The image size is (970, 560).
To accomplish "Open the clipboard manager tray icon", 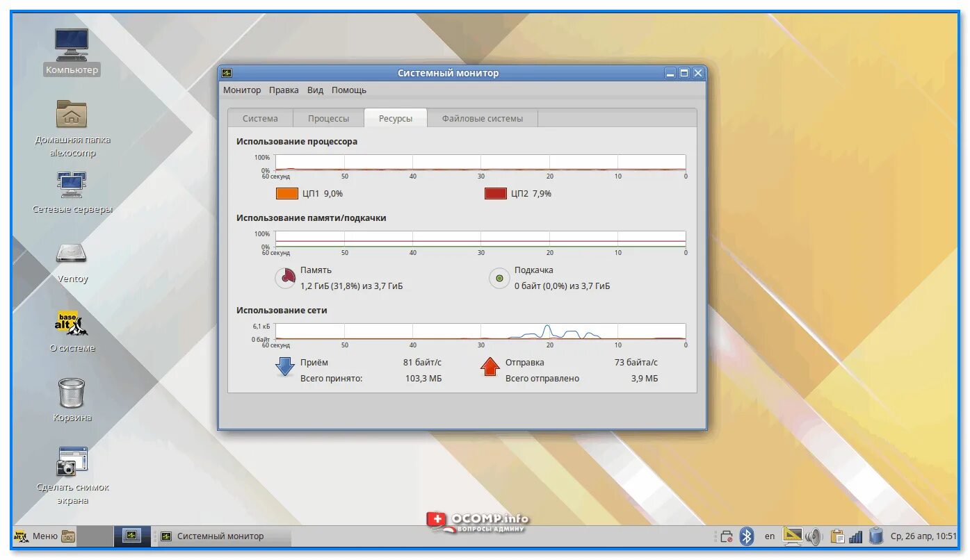I will click(838, 536).
